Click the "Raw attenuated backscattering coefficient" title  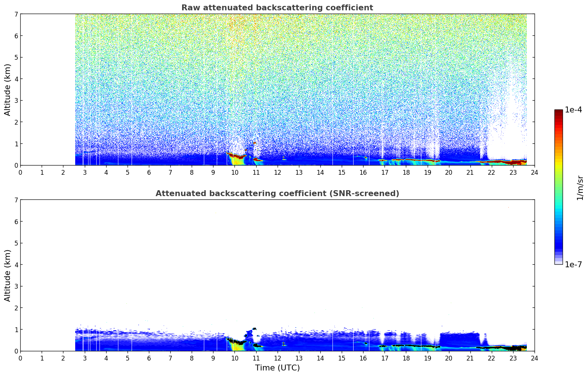coord(277,8)
